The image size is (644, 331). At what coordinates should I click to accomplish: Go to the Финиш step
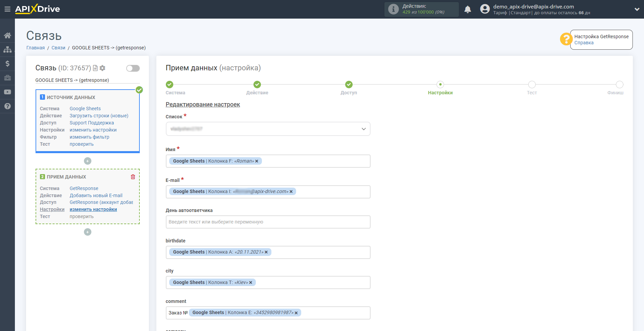click(620, 85)
